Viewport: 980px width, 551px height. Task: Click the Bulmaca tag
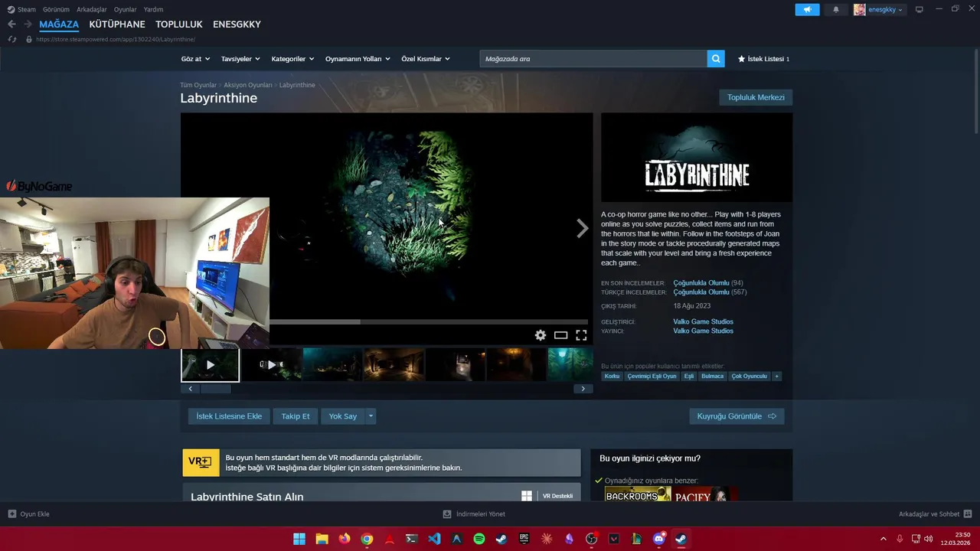pyautogui.click(x=712, y=377)
